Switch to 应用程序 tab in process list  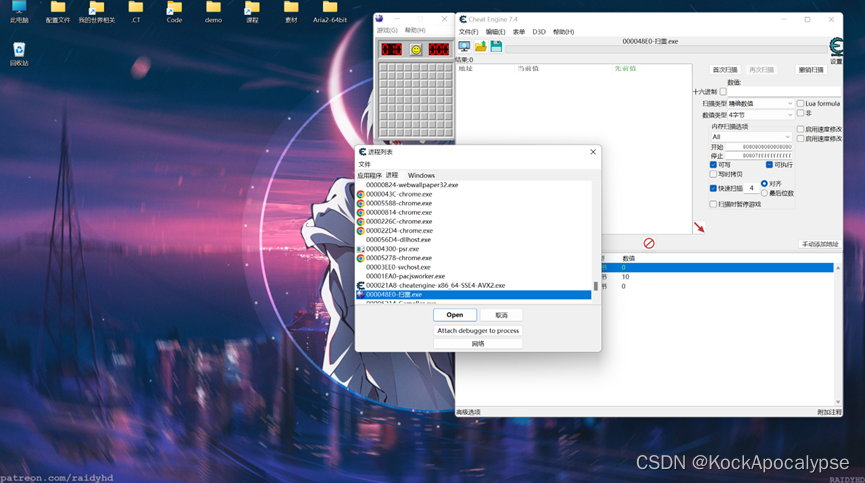point(369,175)
